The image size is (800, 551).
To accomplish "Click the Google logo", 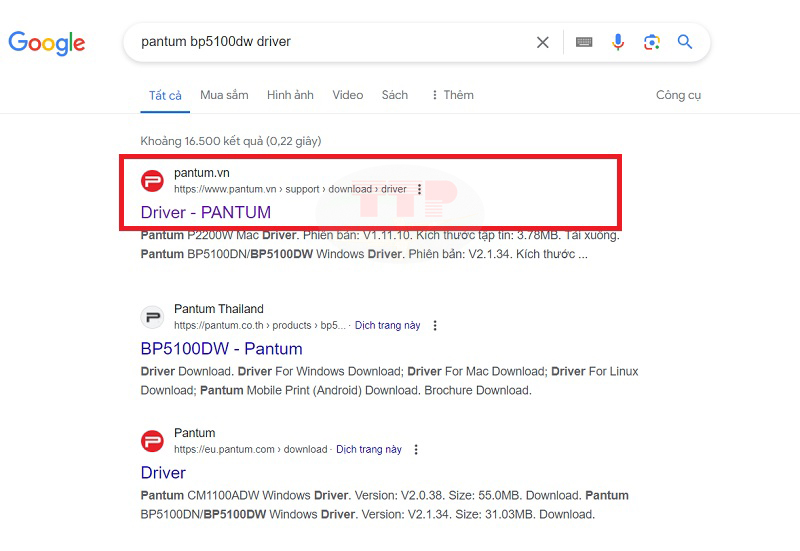I will coord(47,43).
